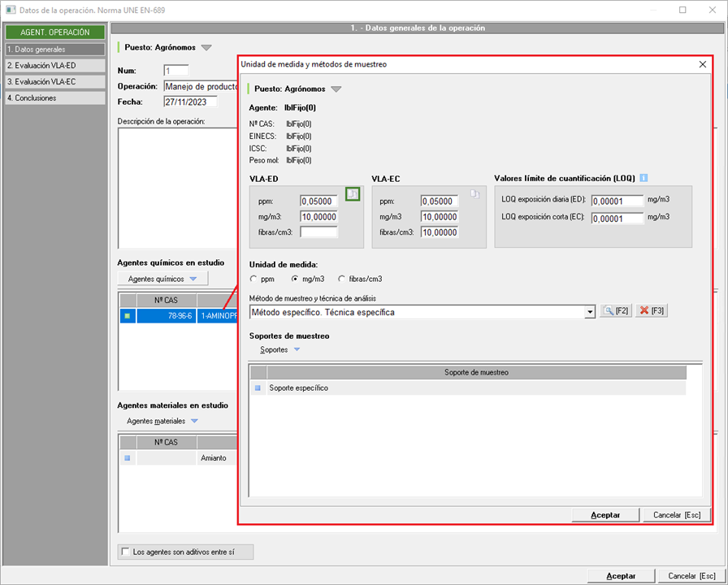The width and height of the screenshot is (728, 585).
Task: Click the magnifier search button [F2]
Action: [x=616, y=311]
